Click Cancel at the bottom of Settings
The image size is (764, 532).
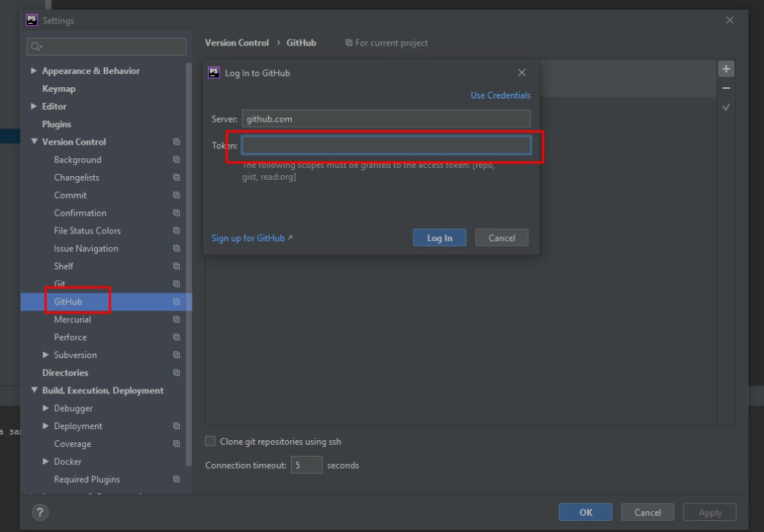[x=648, y=512]
